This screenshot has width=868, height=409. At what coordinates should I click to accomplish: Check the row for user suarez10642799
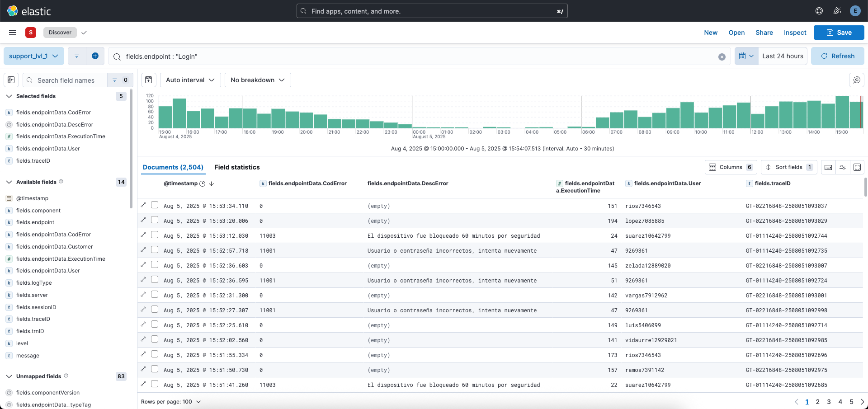click(x=155, y=235)
